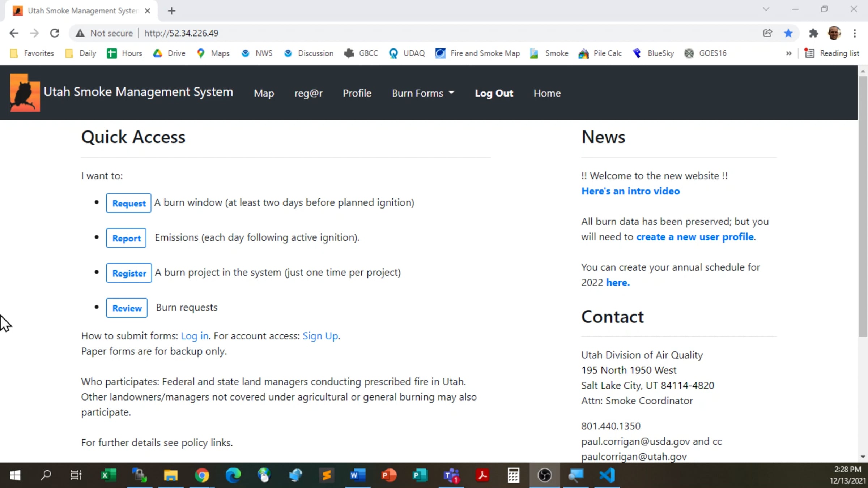Toggle the bookmark star icon
868x488 pixels.
pos(788,33)
